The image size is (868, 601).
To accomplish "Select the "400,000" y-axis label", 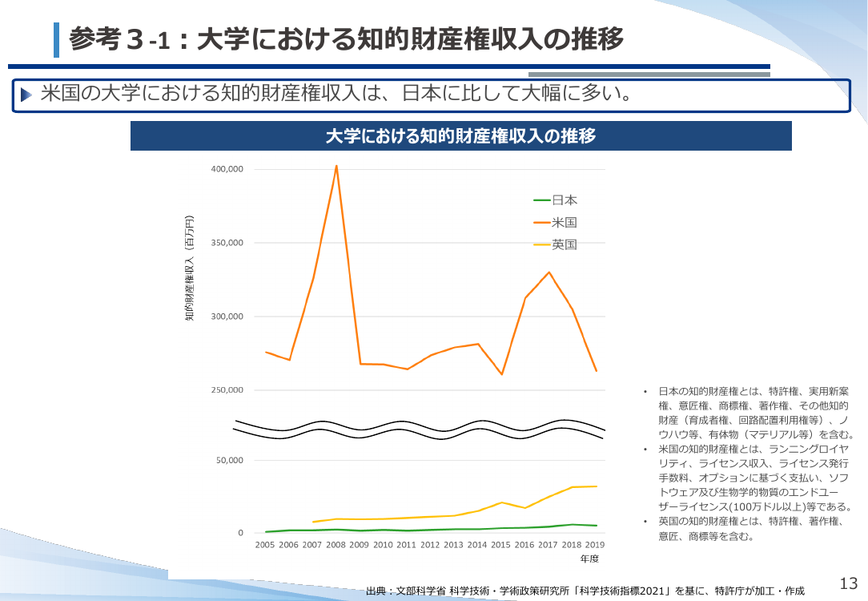I will [x=227, y=169].
